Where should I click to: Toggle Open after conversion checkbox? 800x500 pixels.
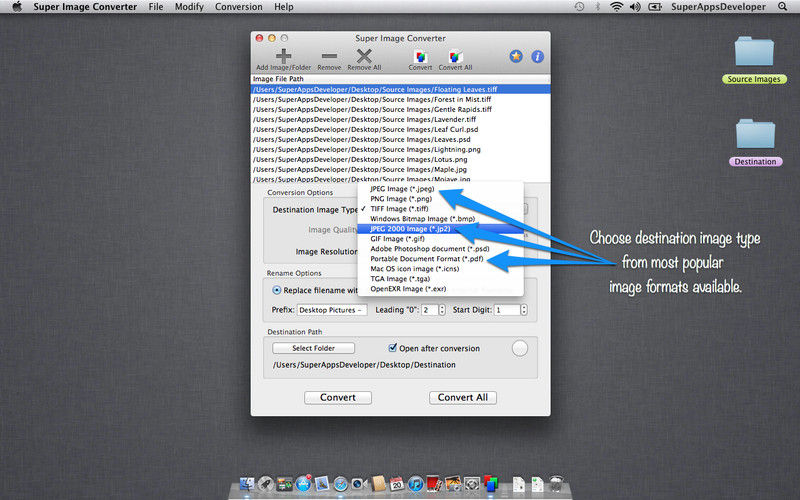[392, 347]
